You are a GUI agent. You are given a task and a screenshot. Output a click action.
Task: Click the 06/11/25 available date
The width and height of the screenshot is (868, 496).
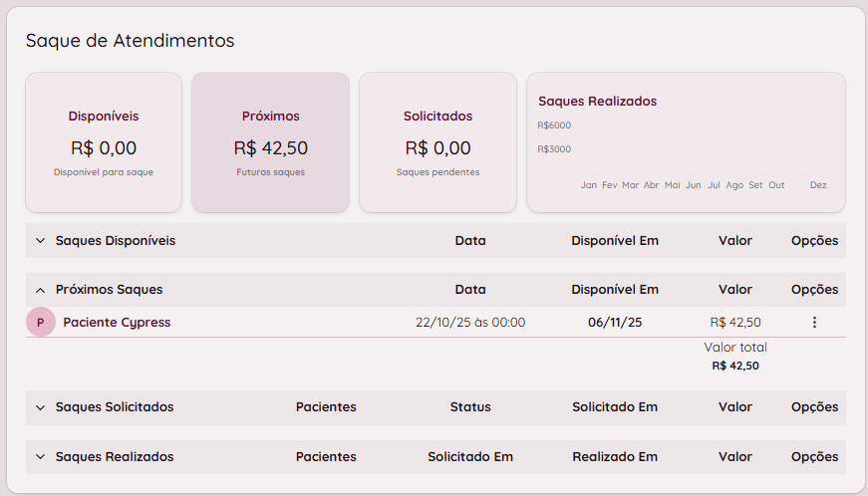(x=615, y=323)
